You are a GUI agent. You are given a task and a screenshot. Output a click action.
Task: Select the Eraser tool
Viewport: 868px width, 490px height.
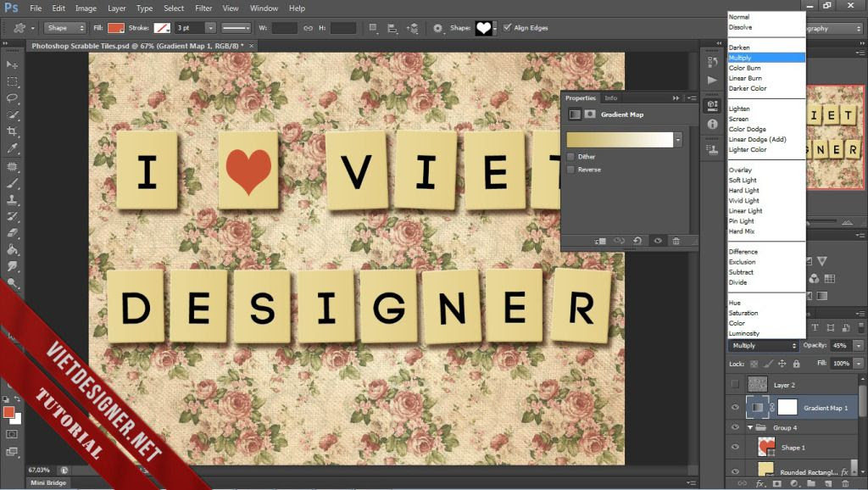point(12,233)
